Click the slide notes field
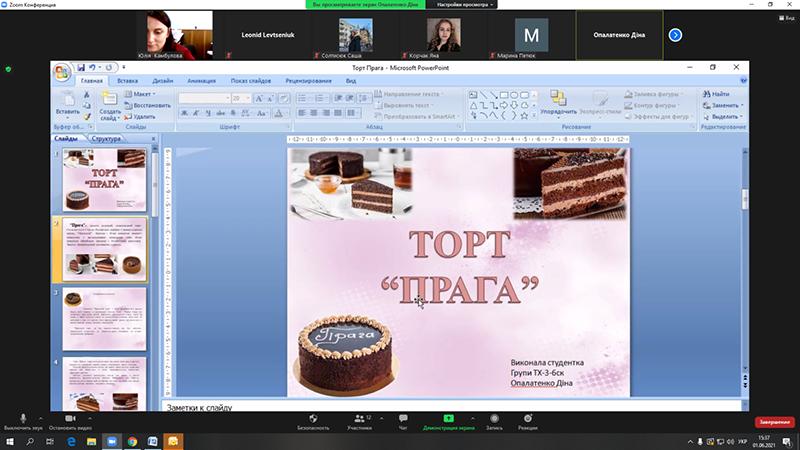Screen dimensions: 800x450 [x=450, y=408]
